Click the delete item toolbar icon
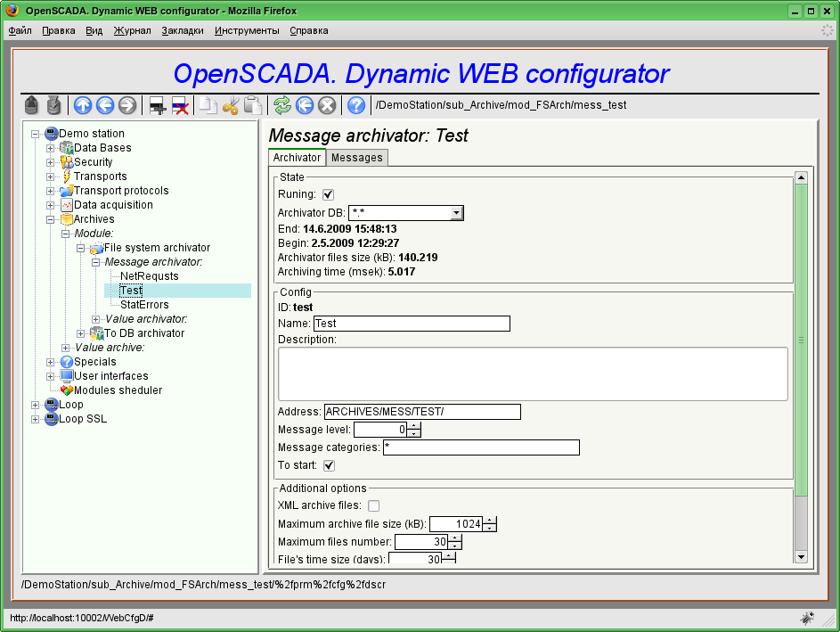 [180, 105]
